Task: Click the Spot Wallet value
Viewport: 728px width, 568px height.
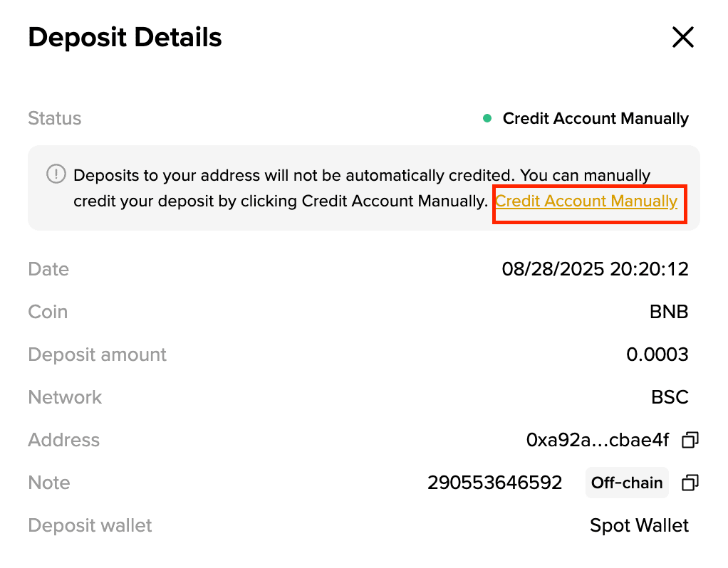Action: pos(639,526)
